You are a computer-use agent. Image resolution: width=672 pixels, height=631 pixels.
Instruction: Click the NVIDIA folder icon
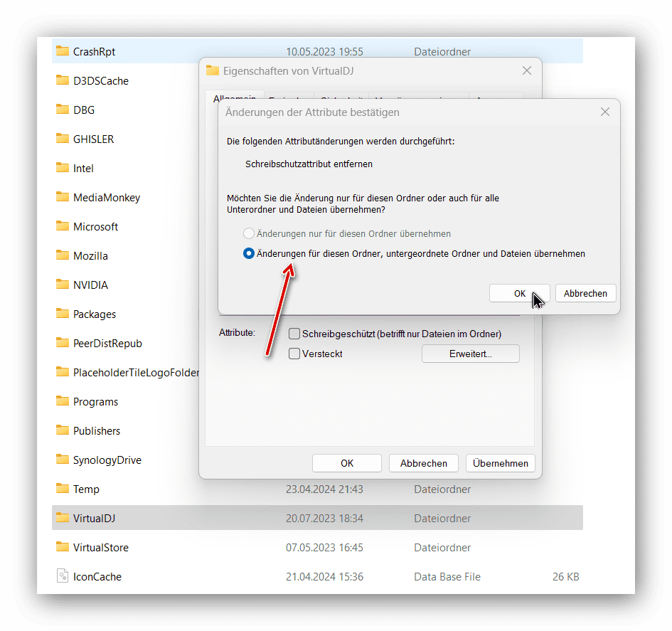63,285
